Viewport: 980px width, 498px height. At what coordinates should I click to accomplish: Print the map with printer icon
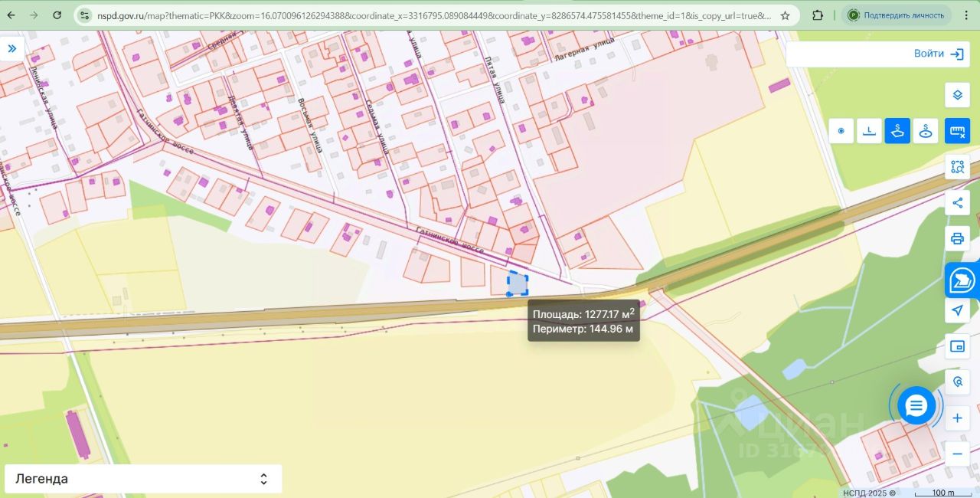(957, 238)
